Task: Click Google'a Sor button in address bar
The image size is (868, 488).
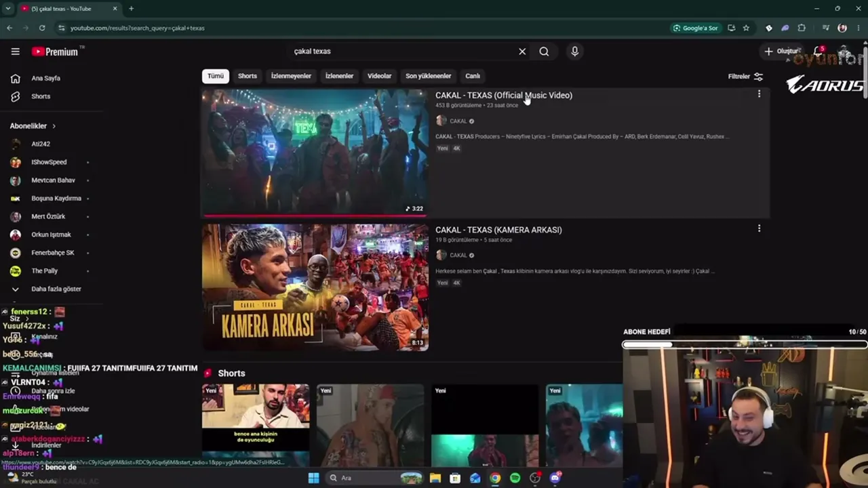Action: (695, 28)
